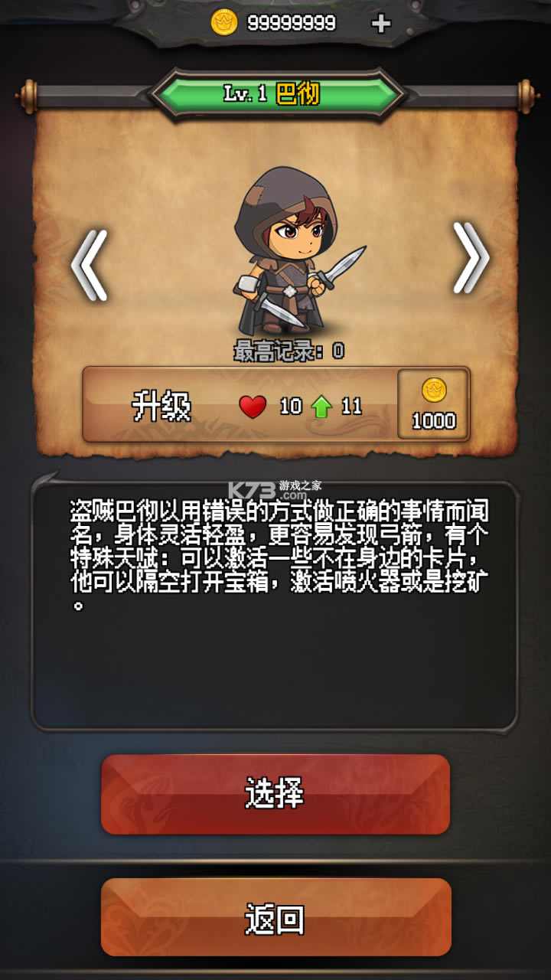
Task: Click the current health value 10
Action: click(x=290, y=407)
